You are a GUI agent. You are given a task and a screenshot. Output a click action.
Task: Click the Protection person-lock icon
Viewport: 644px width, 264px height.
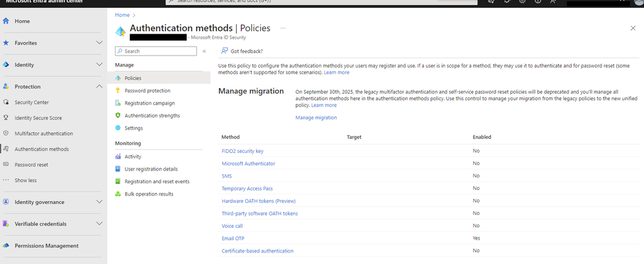6,86
